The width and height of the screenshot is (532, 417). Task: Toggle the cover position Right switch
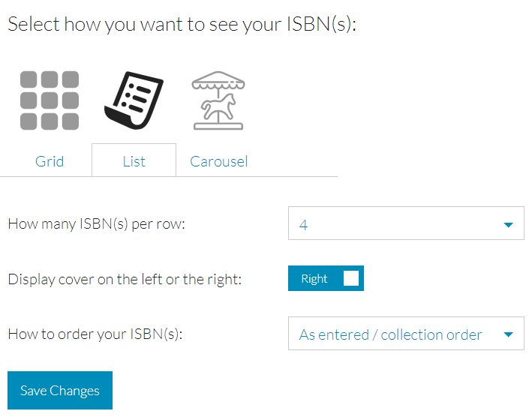pos(326,278)
